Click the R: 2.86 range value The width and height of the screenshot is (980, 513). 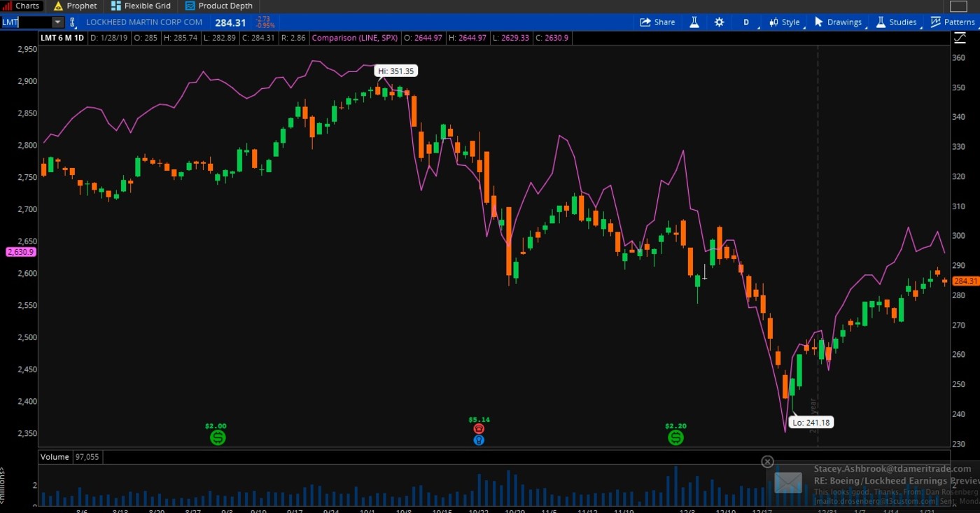click(x=294, y=38)
